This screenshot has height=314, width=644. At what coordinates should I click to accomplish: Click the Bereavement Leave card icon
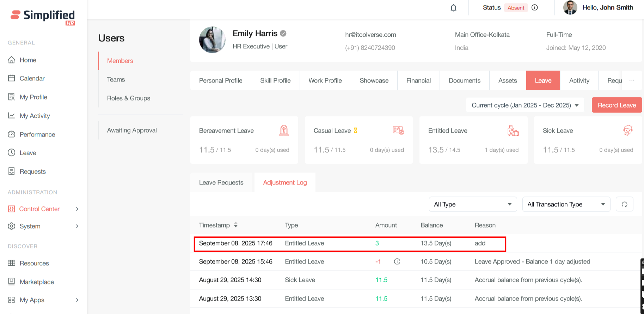(x=284, y=131)
